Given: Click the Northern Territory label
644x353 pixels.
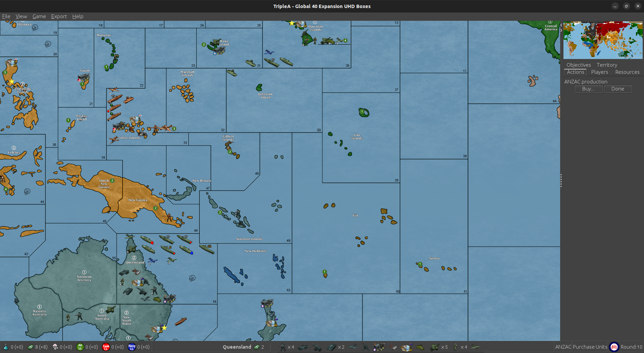Looking at the screenshot, I should (84, 278).
